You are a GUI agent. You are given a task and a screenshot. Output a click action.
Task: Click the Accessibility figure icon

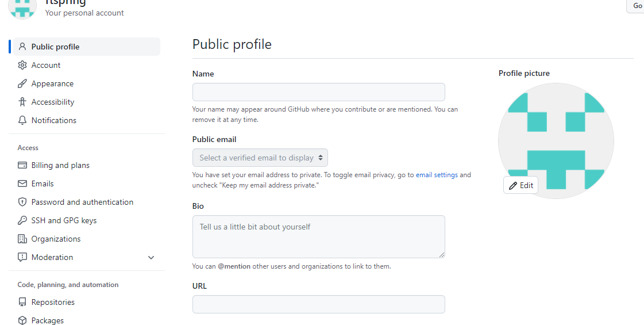(x=22, y=102)
